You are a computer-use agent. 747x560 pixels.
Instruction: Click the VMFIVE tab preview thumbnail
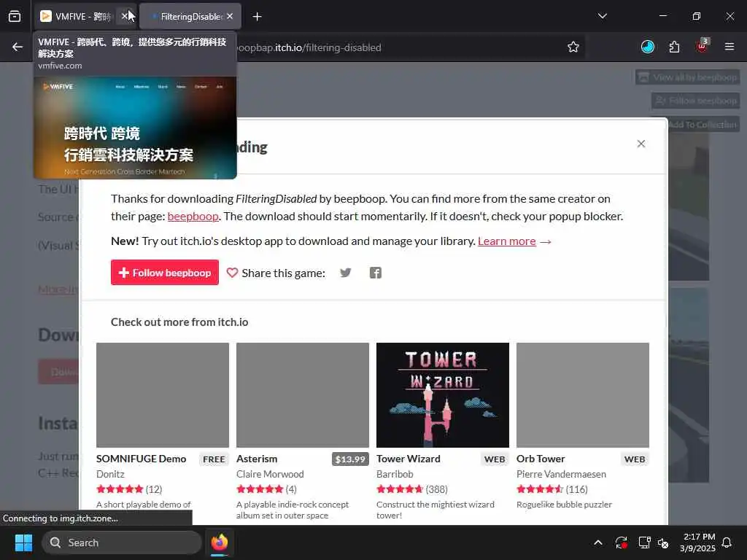[x=135, y=128]
